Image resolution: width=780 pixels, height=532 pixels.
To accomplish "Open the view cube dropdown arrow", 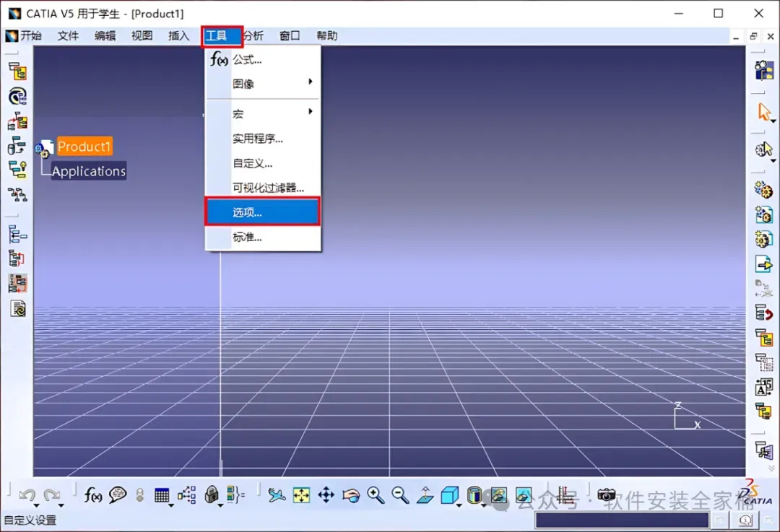I will (x=459, y=505).
